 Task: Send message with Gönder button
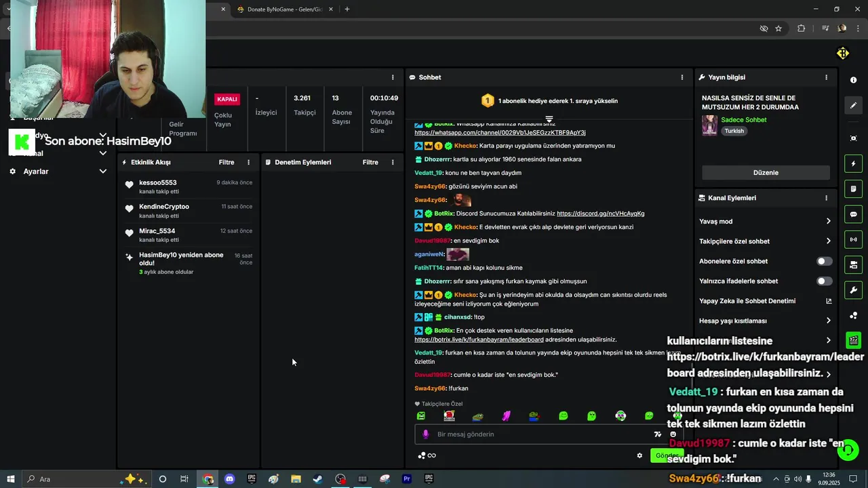666,455
